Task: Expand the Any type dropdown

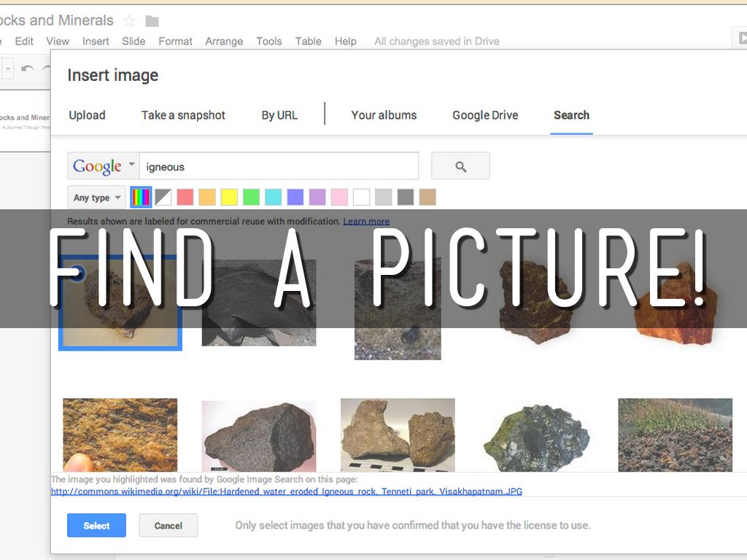Action: [x=97, y=198]
